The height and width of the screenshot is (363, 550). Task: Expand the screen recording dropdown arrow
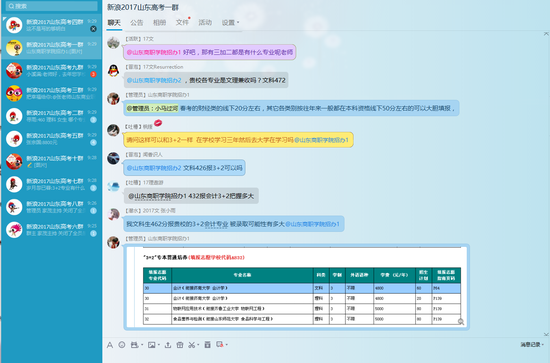227,345
